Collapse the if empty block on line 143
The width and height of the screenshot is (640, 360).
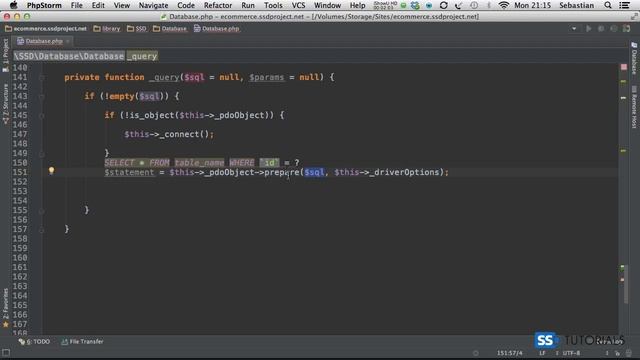pyautogui.click(x=42, y=97)
